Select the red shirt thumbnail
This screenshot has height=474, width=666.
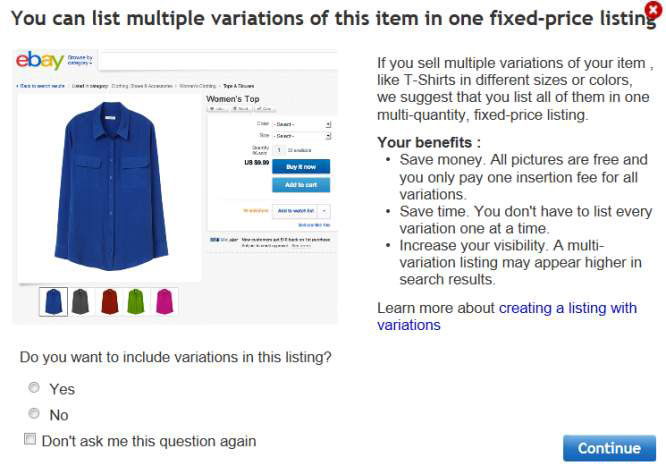point(109,301)
